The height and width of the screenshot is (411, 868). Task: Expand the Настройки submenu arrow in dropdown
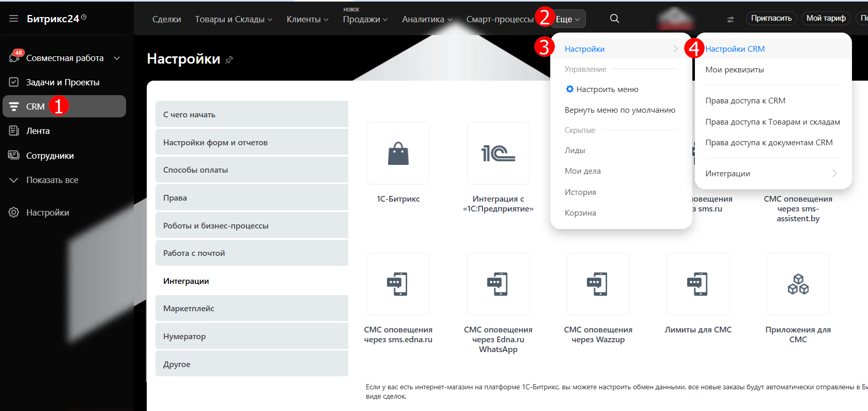(675, 49)
